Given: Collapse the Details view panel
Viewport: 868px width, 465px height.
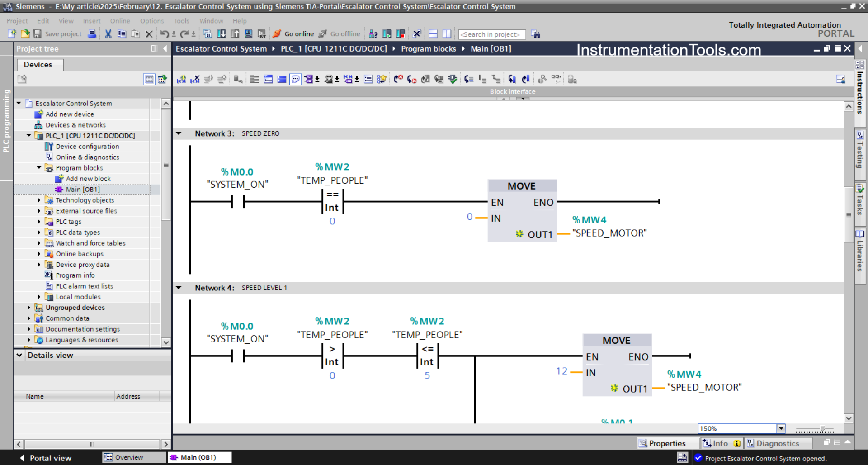Looking at the screenshot, I should tap(19, 355).
